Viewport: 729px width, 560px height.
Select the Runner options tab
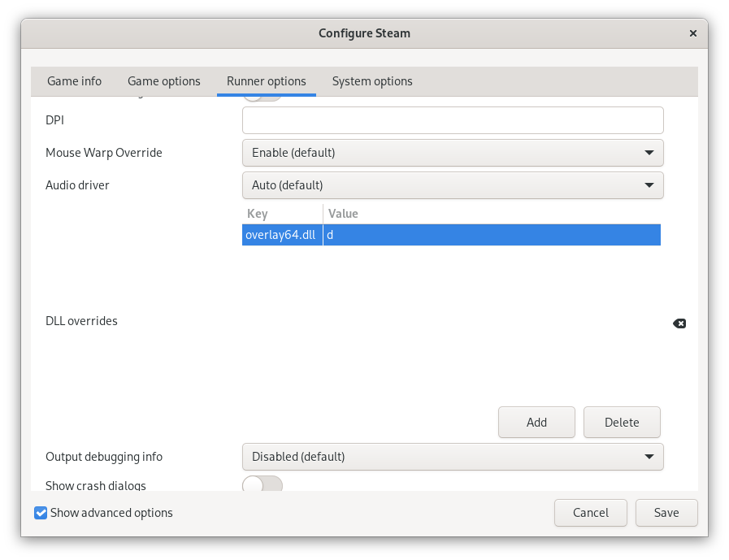point(267,81)
